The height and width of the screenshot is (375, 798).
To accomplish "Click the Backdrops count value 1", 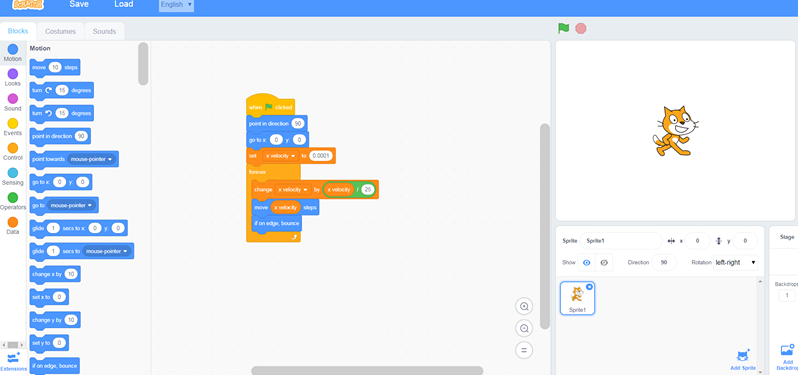I will point(787,295).
